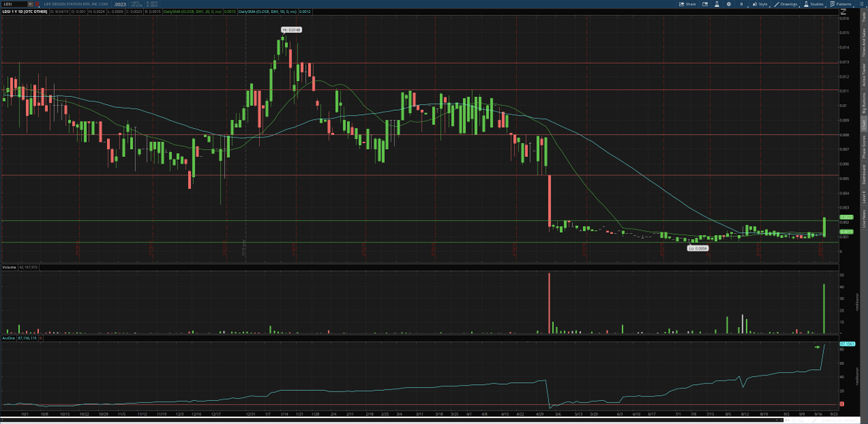Screen dimensions: 868x424
Task: Open the Level II sidebar tab
Action: pos(864,197)
